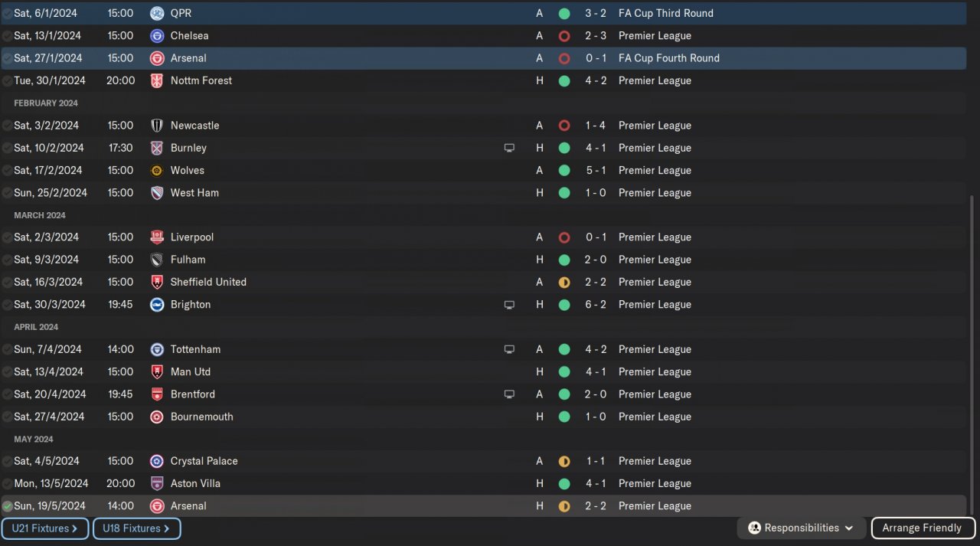This screenshot has height=546, width=980.
Task: Click the 6 - 2 score against Brighton
Action: [x=596, y=305]
